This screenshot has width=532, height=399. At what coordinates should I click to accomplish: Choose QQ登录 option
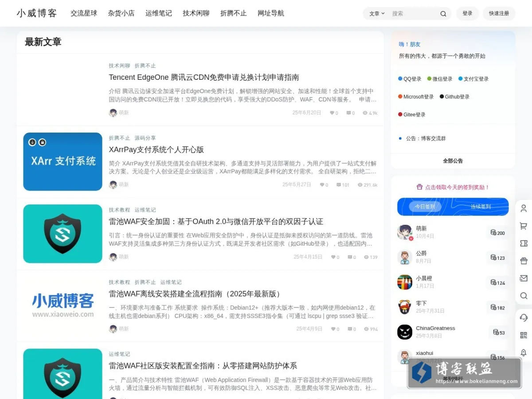[410, 79]
